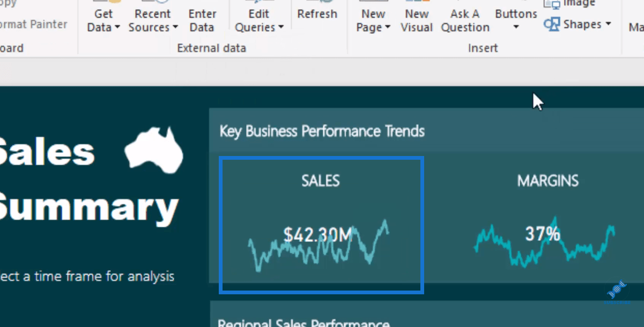The height and width of the screenshot is (327, 644).
Task: Open the Get Data dropdown
Action: [103, 16]
